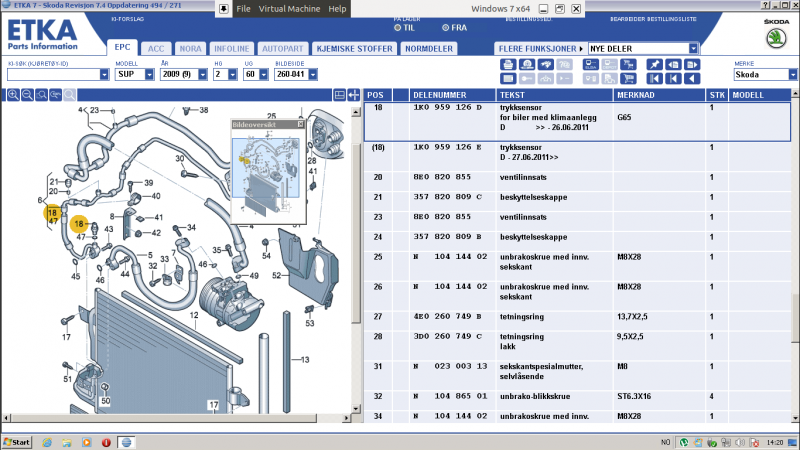Click highlighted callout 18 on the diagram
Viewport: 800px width, 450px height.
coord(51,213)
